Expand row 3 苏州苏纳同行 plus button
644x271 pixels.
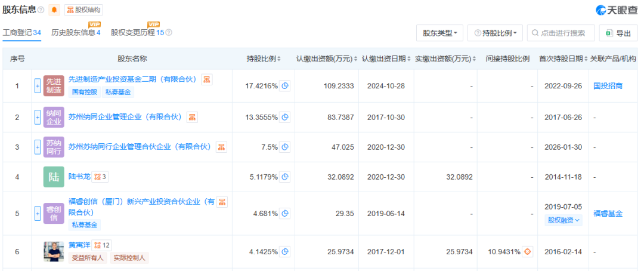coord(38,147)
